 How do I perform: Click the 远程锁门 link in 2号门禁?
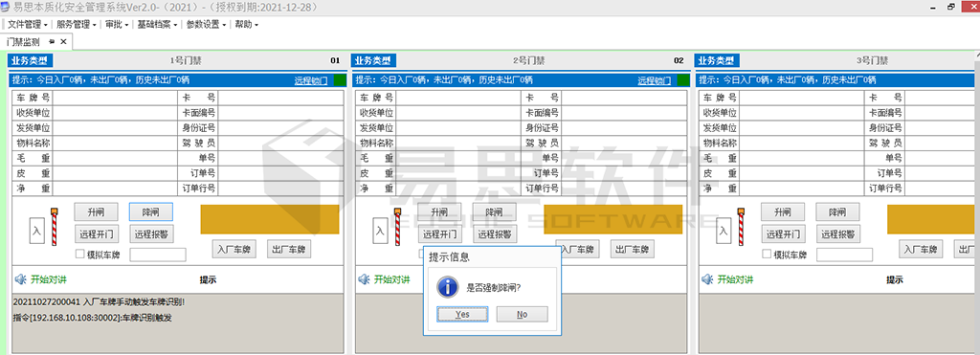click(x=654, y=80)
